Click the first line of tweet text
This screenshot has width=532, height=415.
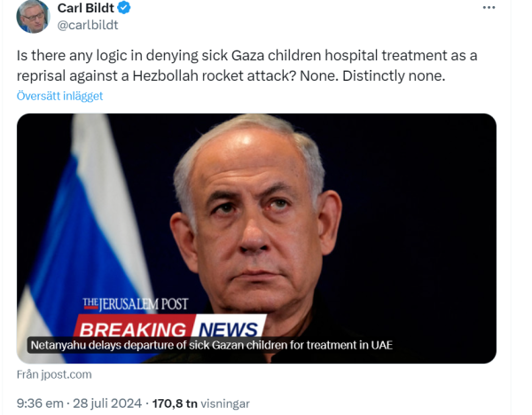click(247, 56)
